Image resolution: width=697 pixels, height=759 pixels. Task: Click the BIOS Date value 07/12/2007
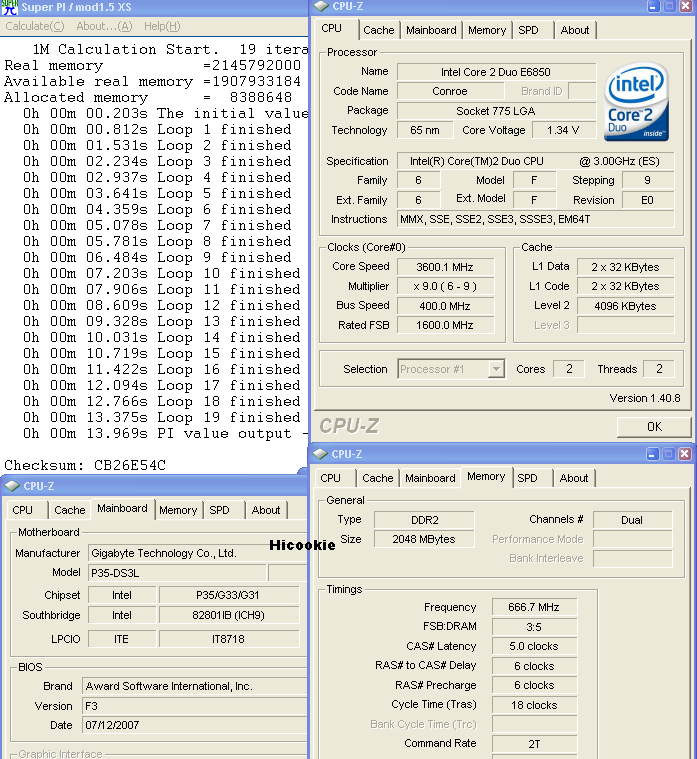coord(195,725)
